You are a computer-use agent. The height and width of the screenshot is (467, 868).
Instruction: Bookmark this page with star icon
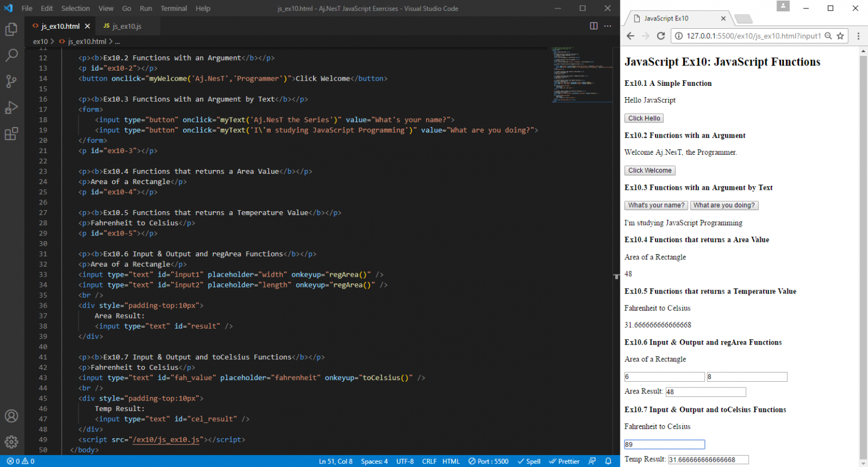[x=840, y=36]
